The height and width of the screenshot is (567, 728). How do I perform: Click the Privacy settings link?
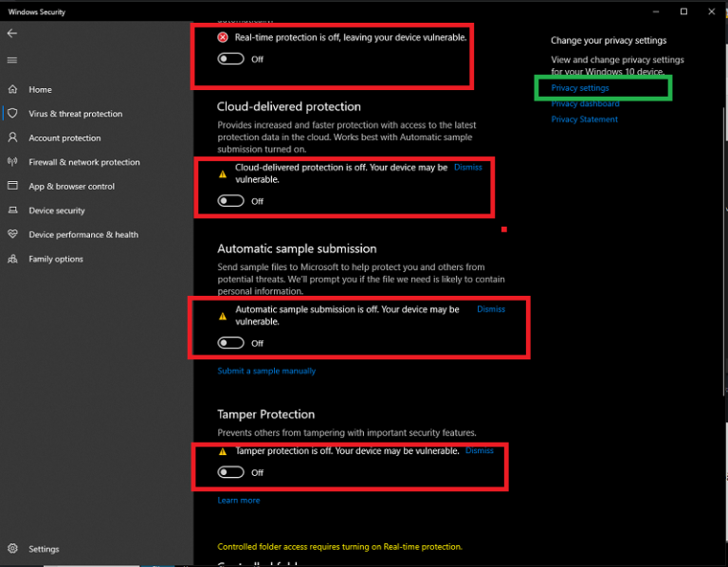click(x=580, y=88)
